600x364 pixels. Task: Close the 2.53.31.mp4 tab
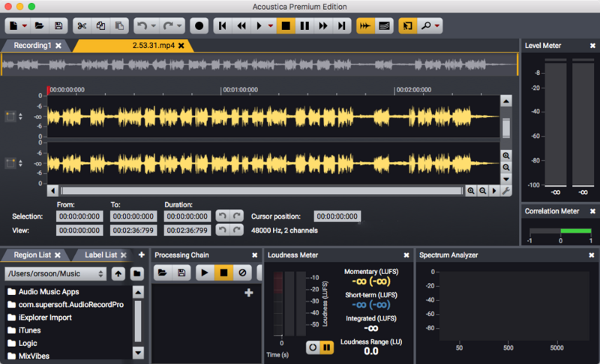click(181, 46)
